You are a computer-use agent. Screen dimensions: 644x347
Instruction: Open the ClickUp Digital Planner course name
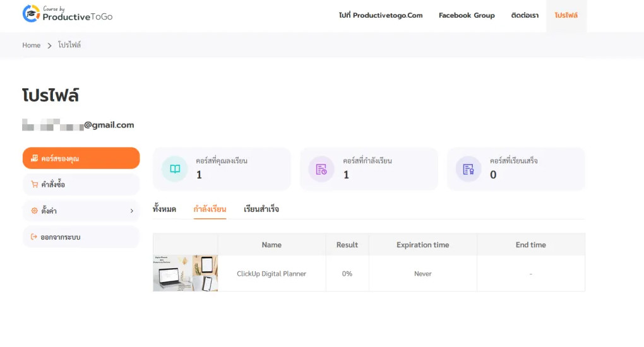pyautogui.click(x=271, y=273)
